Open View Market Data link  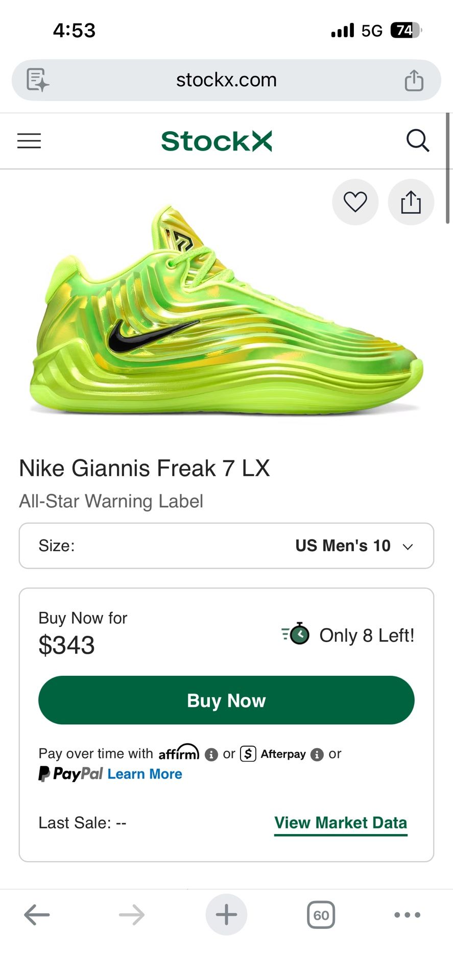coord(341,823)
